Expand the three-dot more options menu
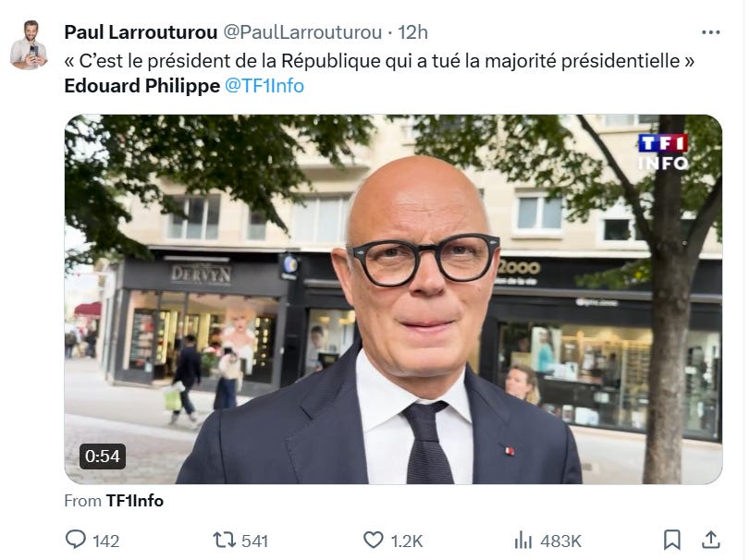The image size is (750, 560). (x=711, y=32)
